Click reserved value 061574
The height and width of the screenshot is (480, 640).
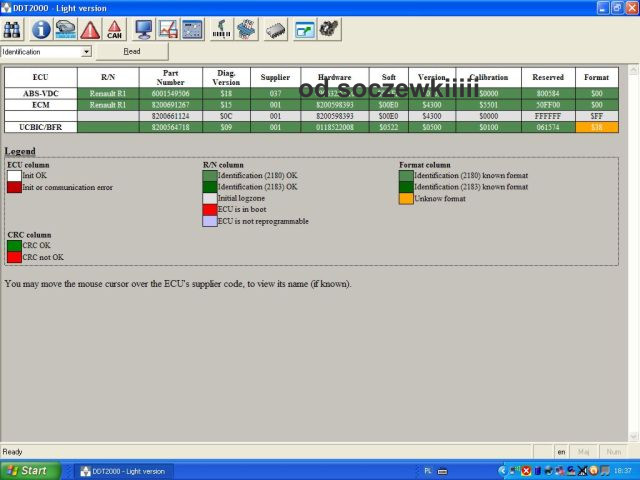548,127
